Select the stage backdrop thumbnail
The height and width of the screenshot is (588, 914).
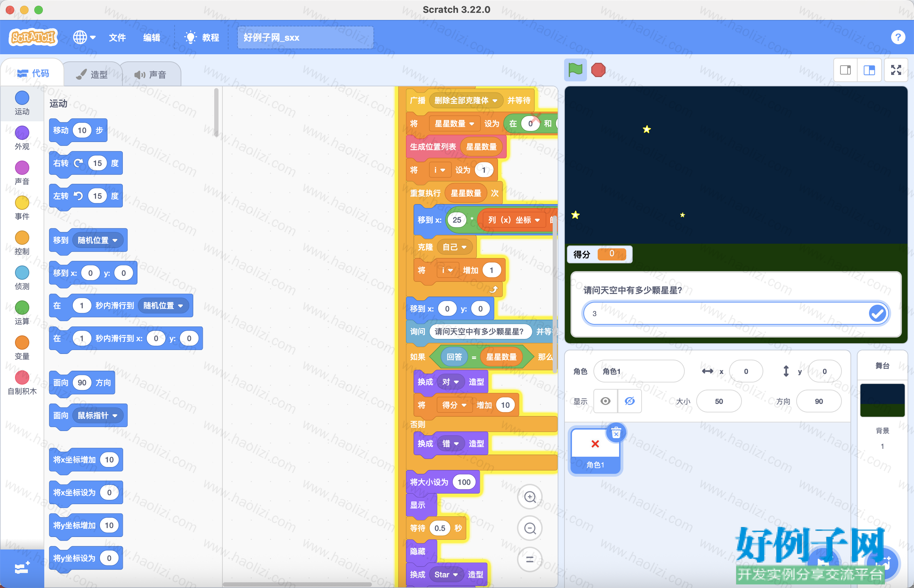click(882, 400)
